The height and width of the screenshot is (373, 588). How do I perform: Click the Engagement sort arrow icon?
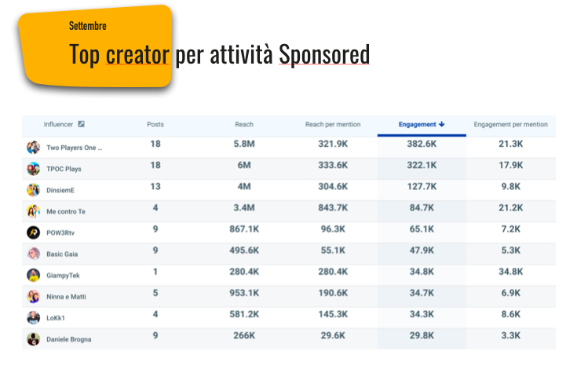coord(442,124)
